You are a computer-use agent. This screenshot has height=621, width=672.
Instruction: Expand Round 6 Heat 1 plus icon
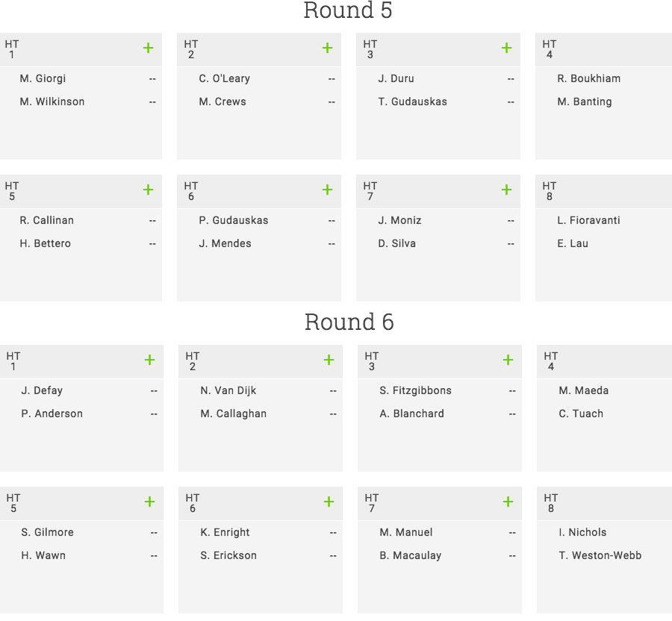pos(149,360)
